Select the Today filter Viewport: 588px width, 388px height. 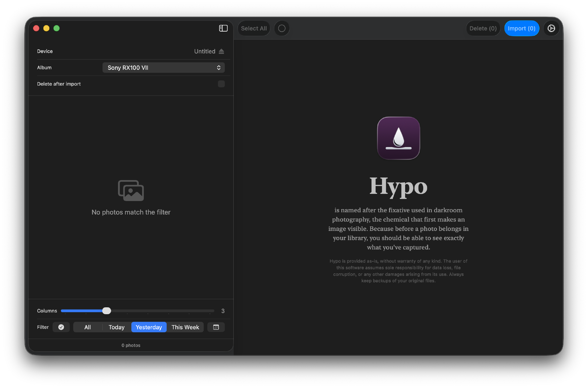click(x=116, y=327)
